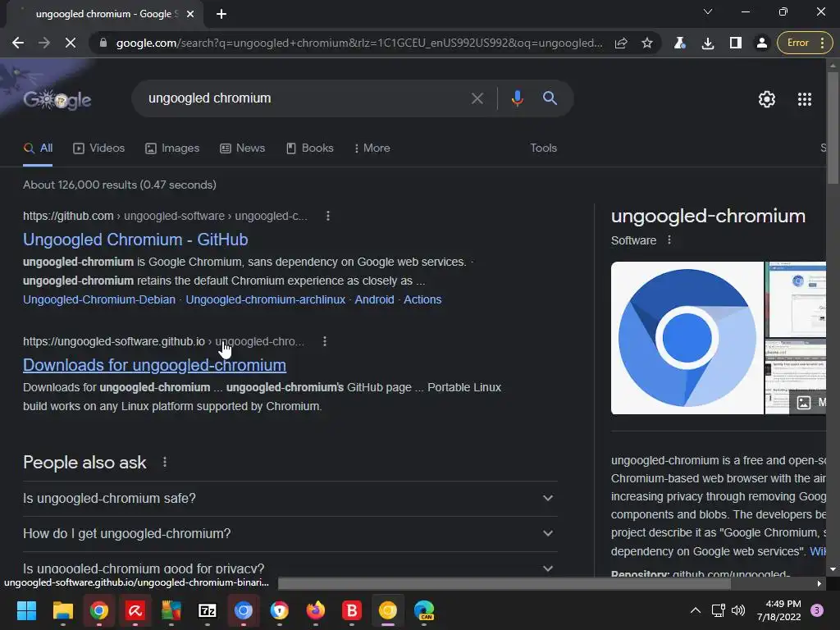Open 7-Zip from the taskbar

(x=208, y=610)
